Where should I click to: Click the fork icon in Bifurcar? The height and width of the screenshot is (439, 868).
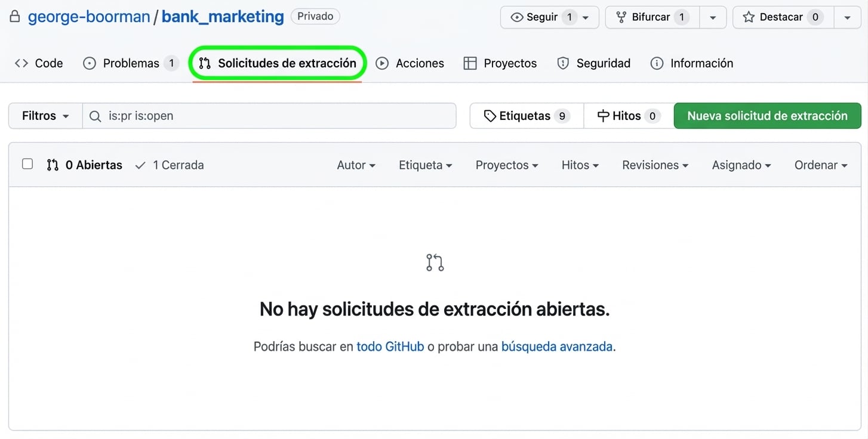tap(621, 17)
